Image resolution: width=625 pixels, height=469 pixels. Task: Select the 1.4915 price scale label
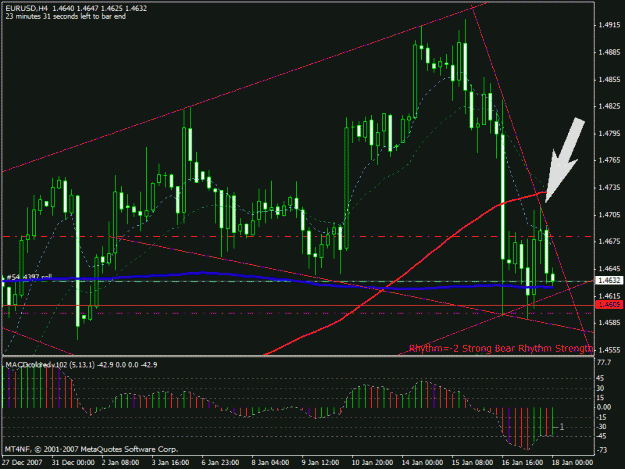coord(609,25)
